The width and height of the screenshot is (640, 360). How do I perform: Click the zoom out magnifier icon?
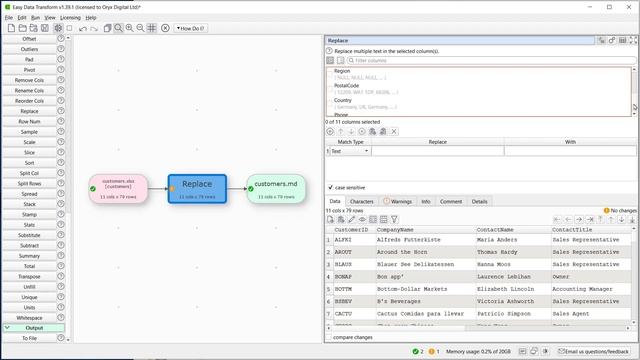tap(140, 28)
